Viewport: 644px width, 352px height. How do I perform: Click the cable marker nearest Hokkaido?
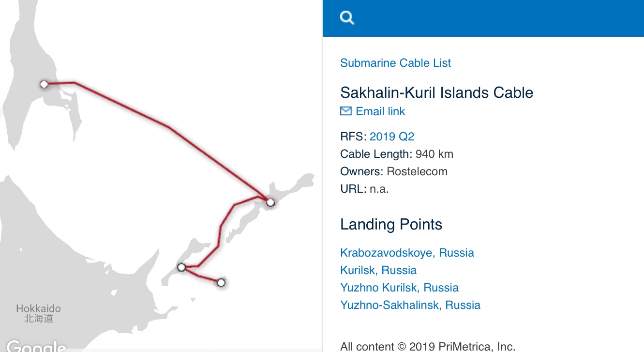click(x=181, y=267)
